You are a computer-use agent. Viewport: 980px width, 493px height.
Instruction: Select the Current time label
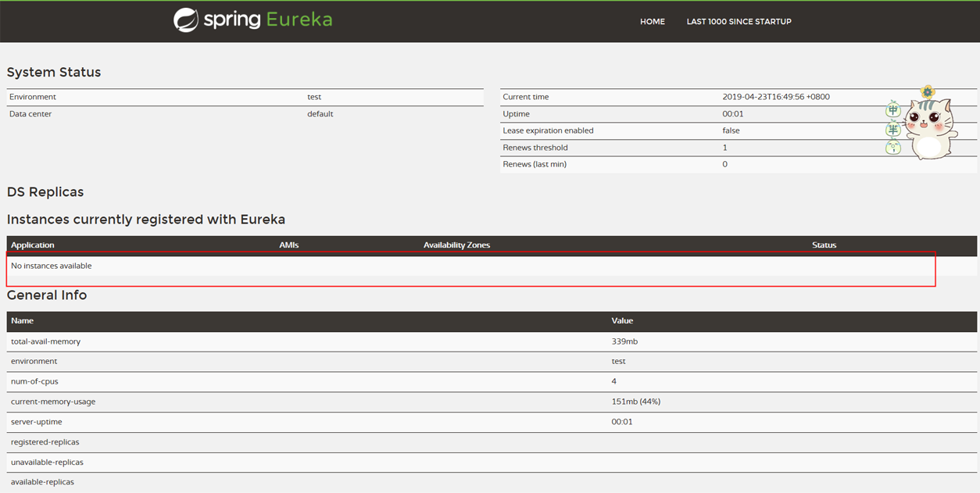(526, 97)
